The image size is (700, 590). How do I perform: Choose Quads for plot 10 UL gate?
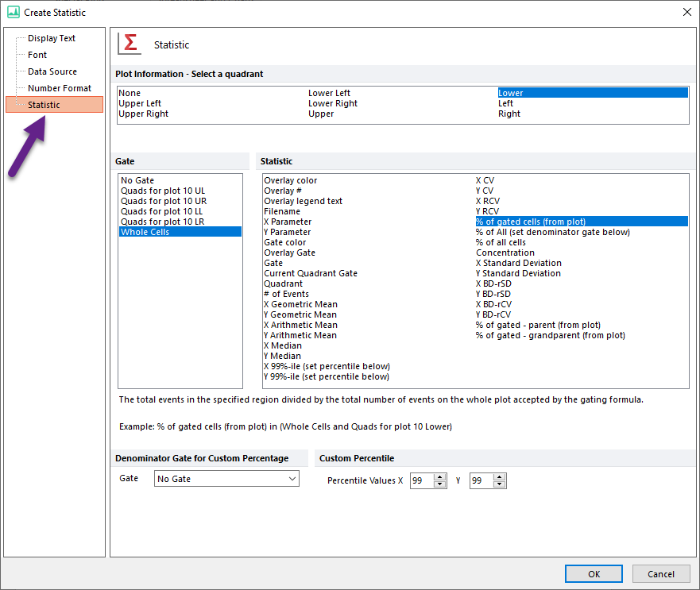pyautogui.click(x=163, y=191)
